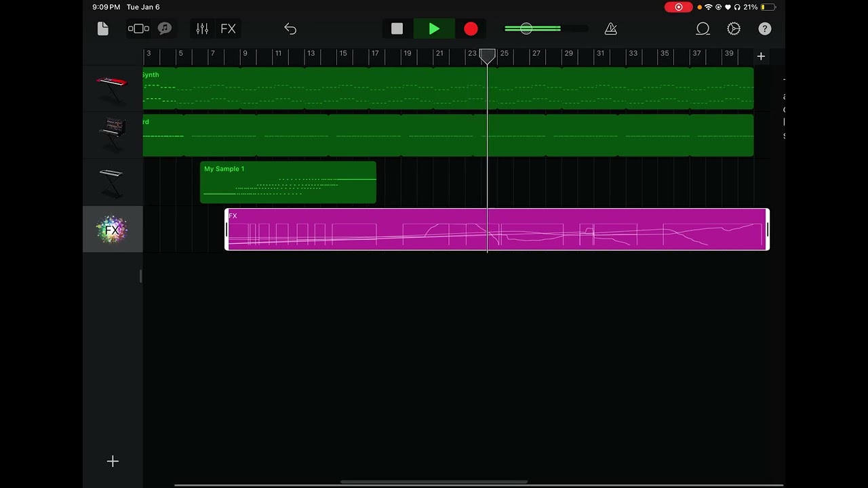Click the FX region left trim handle

227,230
